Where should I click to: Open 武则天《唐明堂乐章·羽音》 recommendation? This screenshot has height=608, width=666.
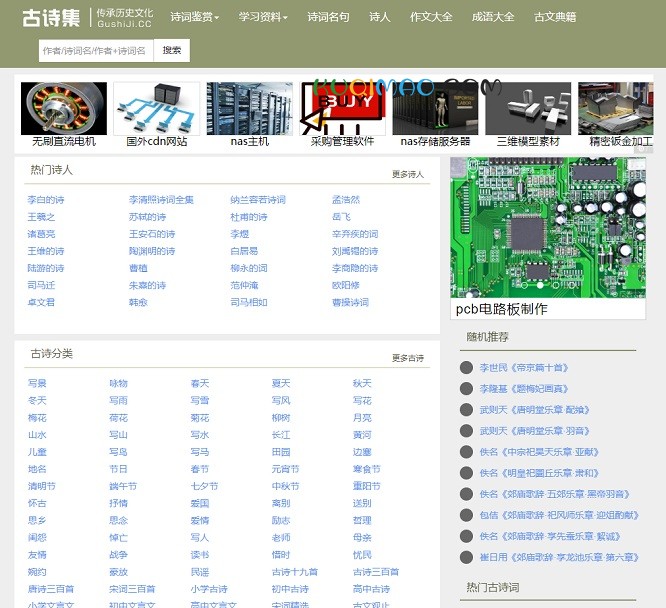[x=535, y=431]
